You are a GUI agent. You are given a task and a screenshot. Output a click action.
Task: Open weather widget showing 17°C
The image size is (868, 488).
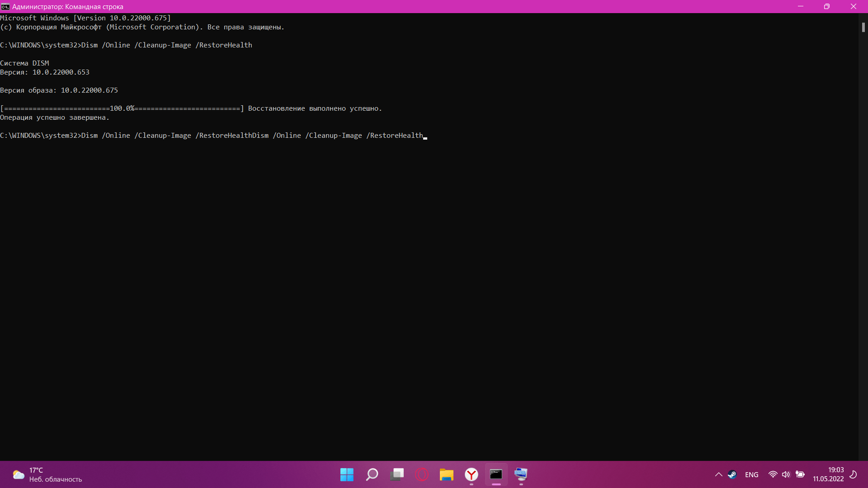tap(47, 475)
